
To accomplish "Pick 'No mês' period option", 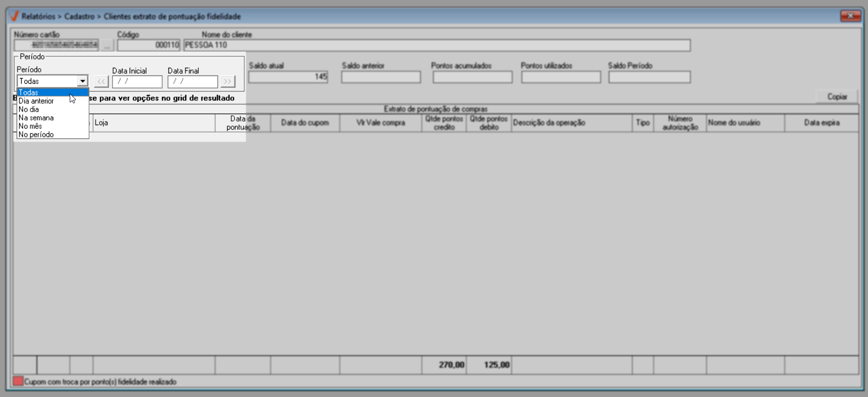I will click(53, 126).
